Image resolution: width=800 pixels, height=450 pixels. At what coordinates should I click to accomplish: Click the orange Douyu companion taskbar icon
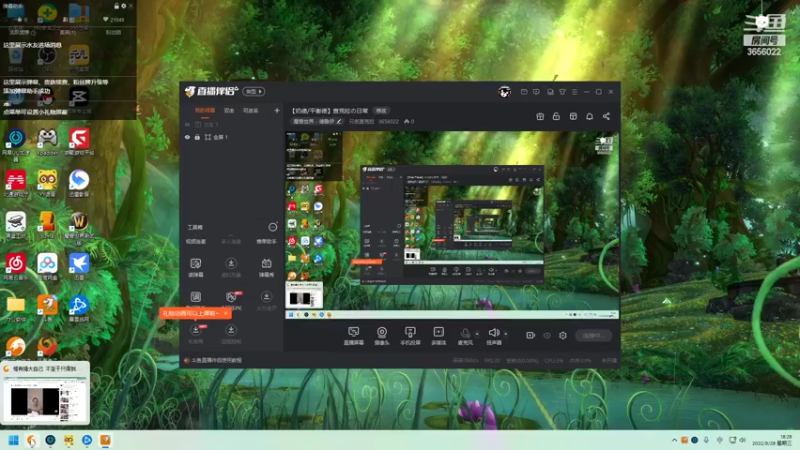(x=106, y=440)
